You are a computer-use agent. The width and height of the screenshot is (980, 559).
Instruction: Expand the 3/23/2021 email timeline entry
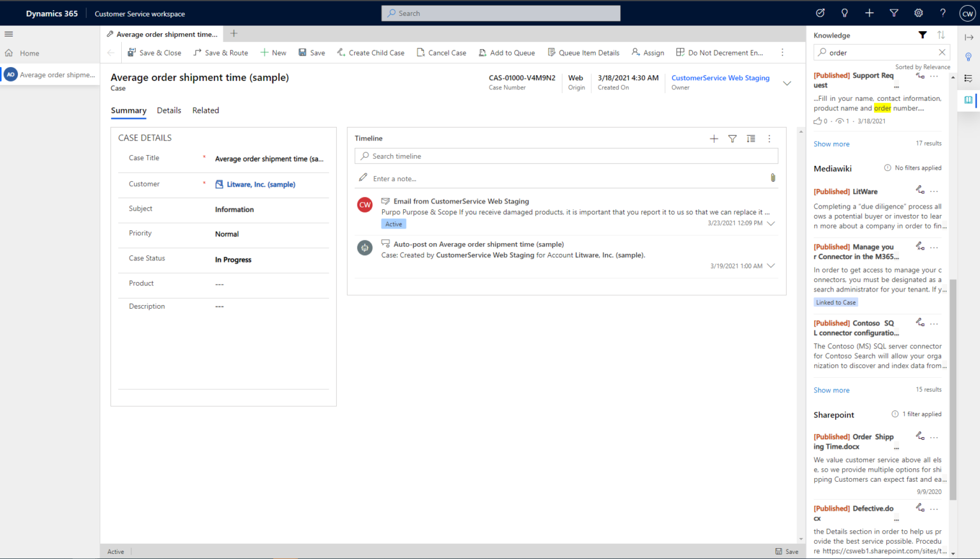pos(771,223)
